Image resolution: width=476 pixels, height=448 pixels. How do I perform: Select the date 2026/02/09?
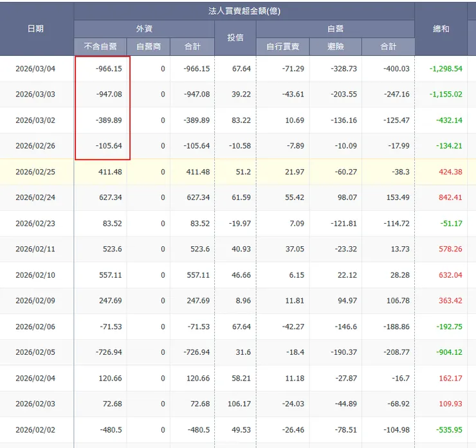tap(35, 301)
